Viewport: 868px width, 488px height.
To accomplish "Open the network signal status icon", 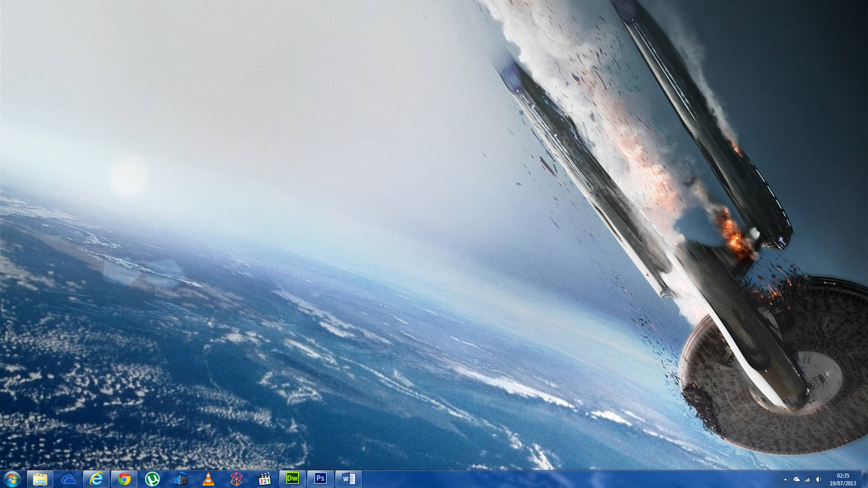I will (807, 479).
